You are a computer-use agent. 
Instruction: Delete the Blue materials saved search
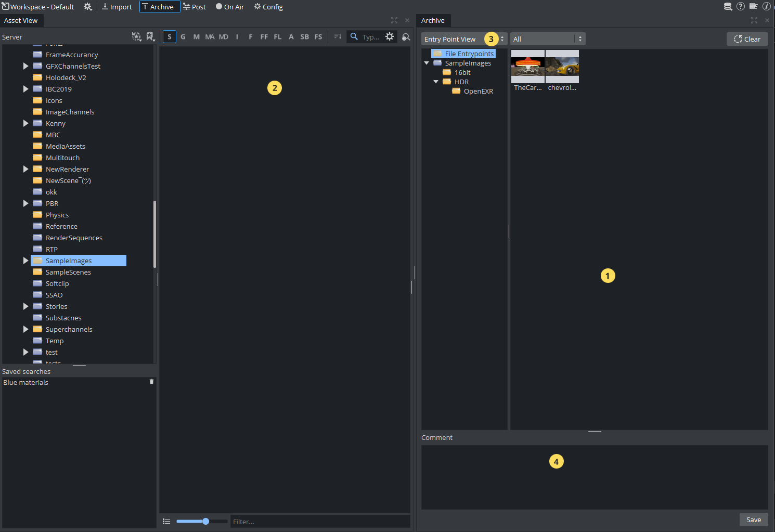point(152,382)
